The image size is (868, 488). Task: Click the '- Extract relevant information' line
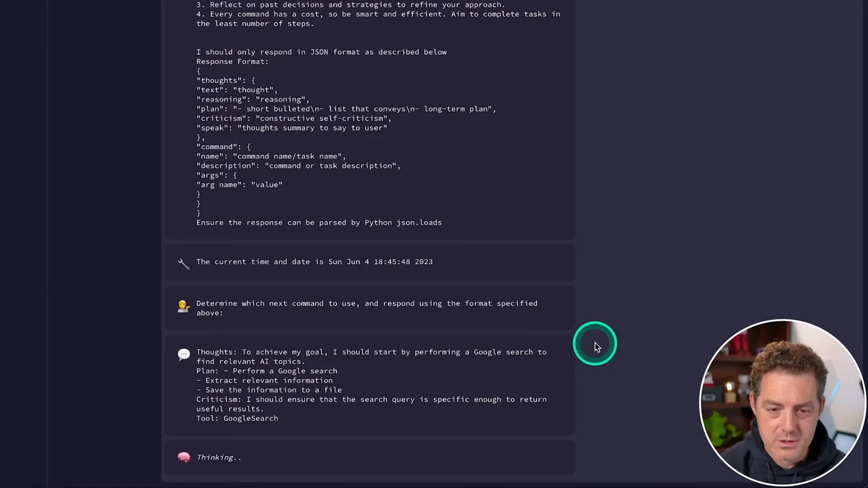265,381
